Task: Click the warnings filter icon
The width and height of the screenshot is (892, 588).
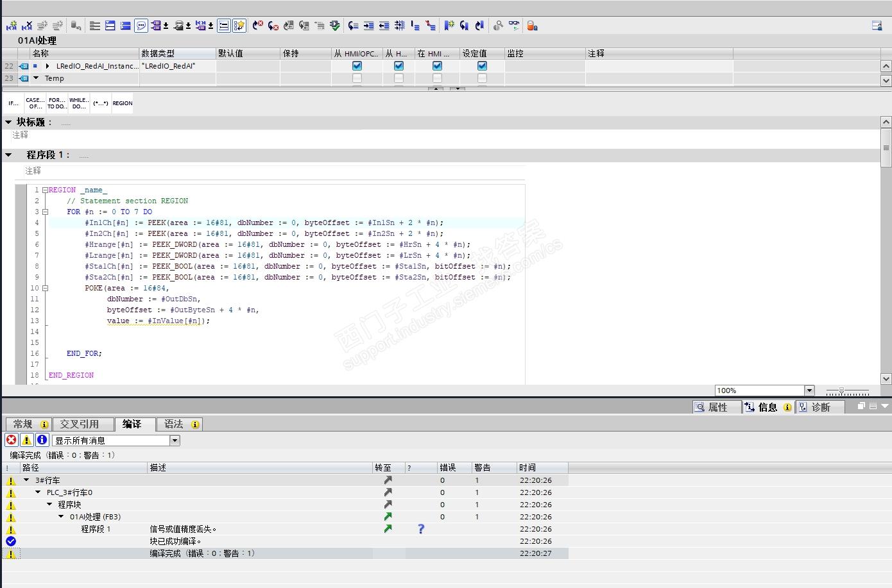Action: tap(26, 440)
